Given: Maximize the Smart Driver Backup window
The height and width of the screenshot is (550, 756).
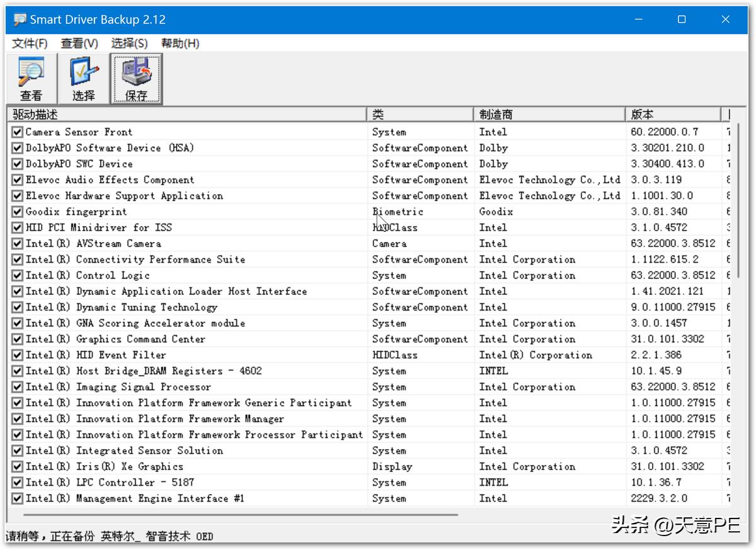Looking at the screenshot, I should coord(682,20).
